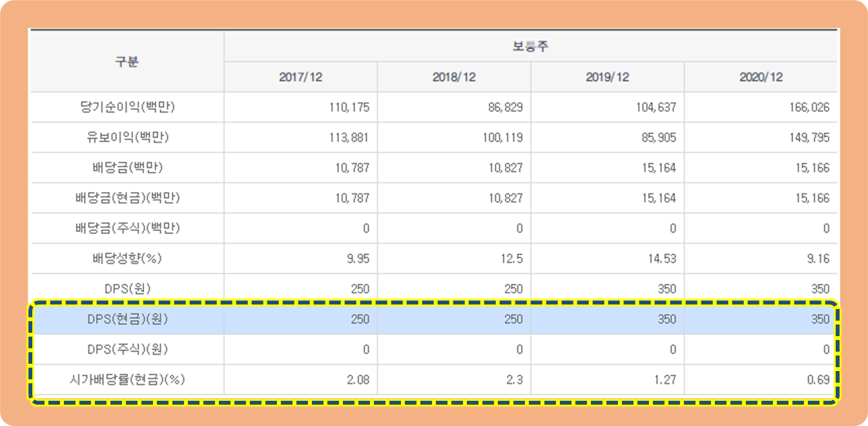Select dividend yield 0.69
The image size is (868, 426).
(818, 380)
